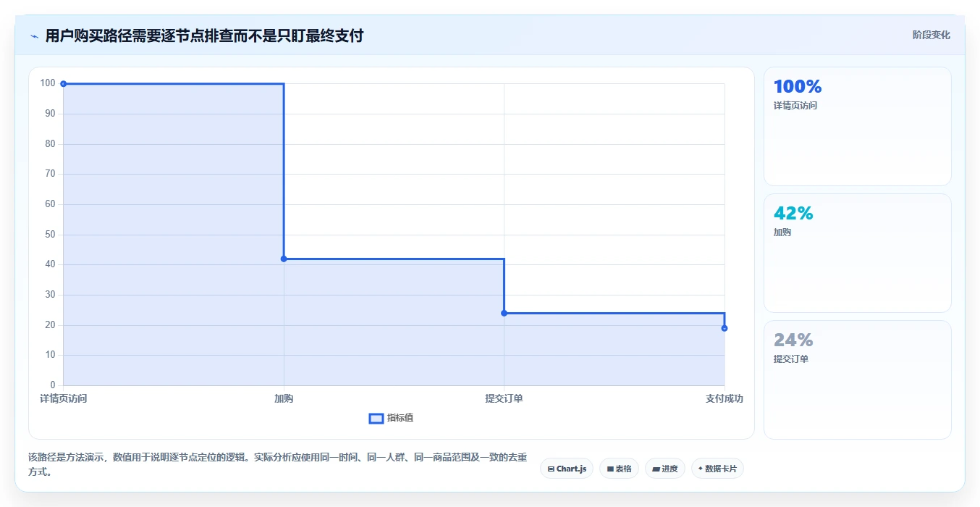Open the 24% 提交订单 card

click(857, 380)
